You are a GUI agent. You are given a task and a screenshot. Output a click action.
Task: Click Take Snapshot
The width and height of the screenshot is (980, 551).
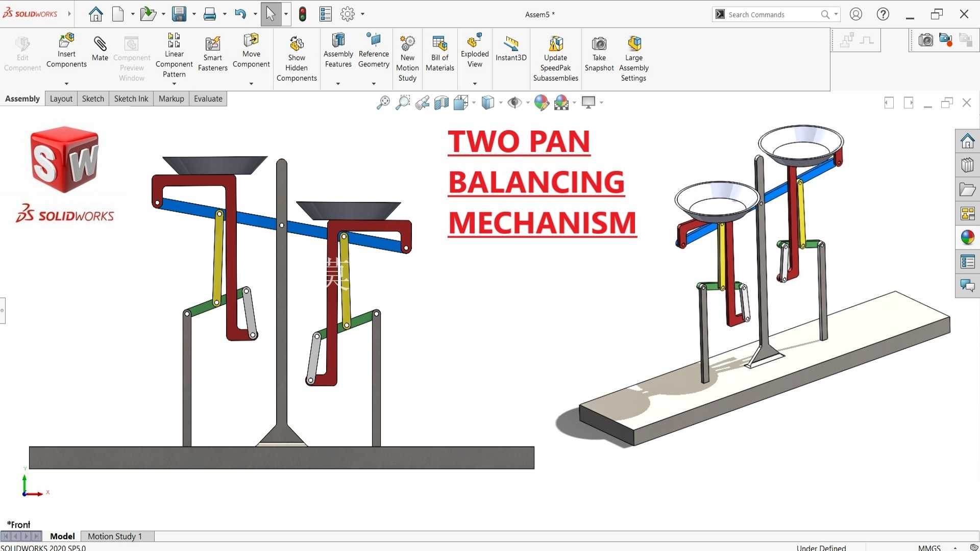599,54
